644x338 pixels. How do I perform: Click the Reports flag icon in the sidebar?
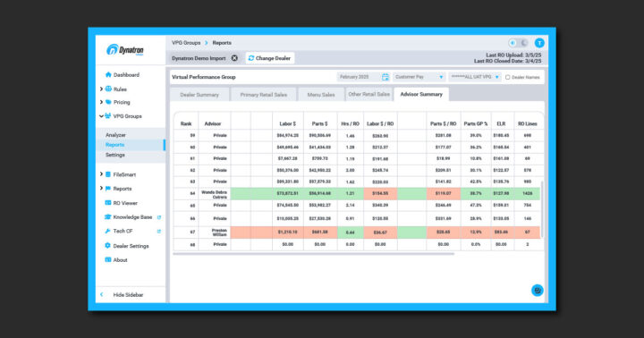108,189
